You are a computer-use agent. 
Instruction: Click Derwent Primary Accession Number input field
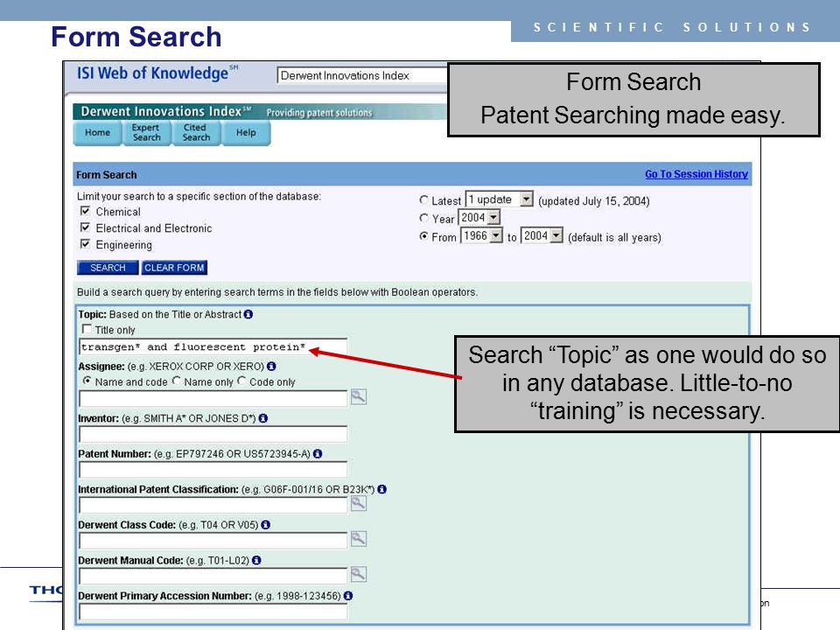click(x=213, y=612)
